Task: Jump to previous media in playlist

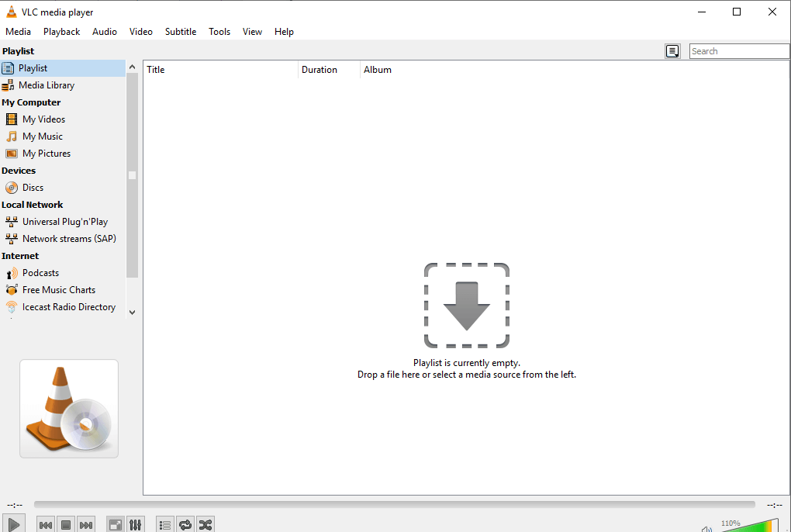Action: point(46,525)
